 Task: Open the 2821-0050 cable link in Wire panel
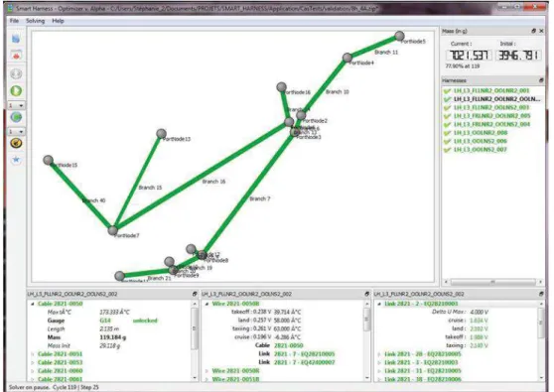point(289,345)
